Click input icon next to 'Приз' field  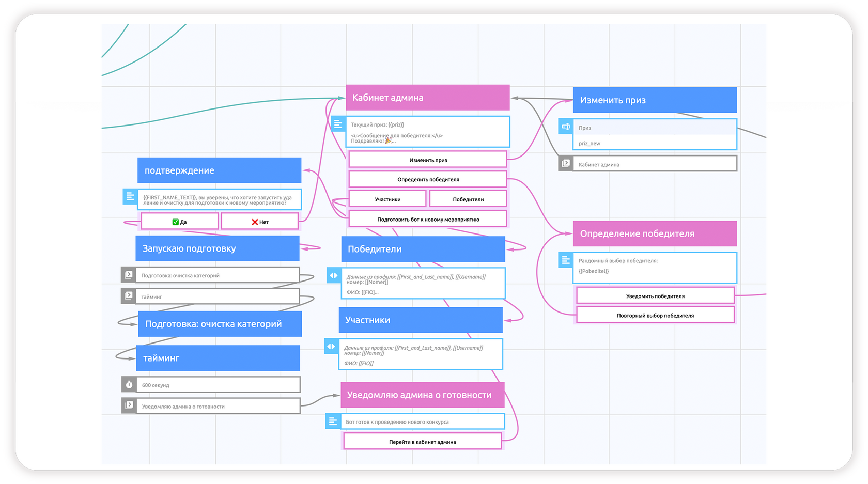tap(566, 127)
